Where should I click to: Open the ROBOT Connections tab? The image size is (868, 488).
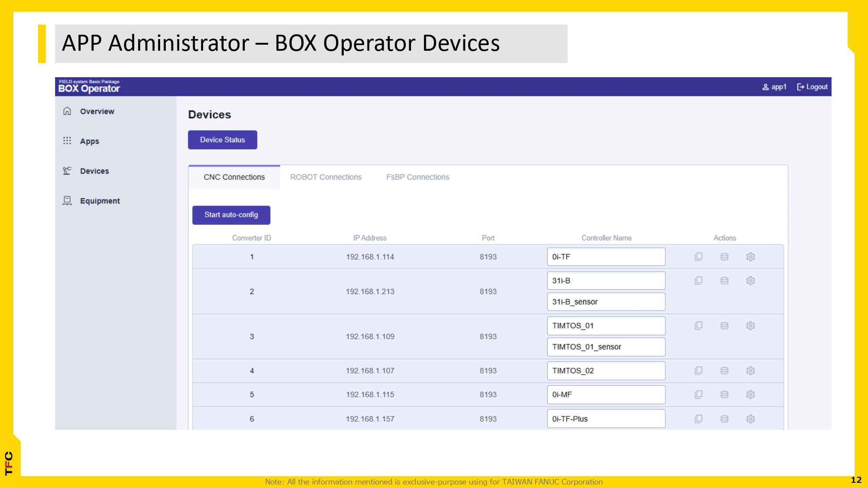(x=326, y=177)
